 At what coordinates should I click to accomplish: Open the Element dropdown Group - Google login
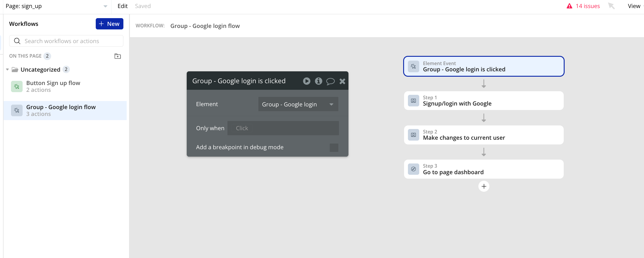point(298,104)
